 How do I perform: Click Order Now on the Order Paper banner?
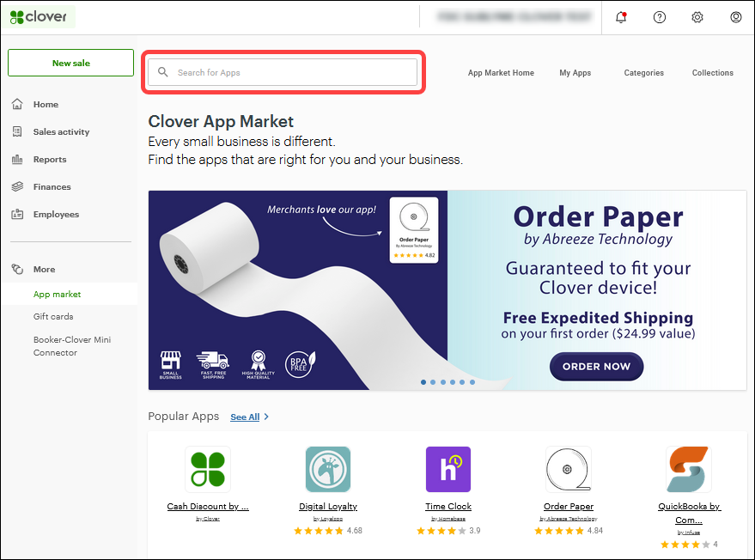pyautogui.click(x=596, y=366)
